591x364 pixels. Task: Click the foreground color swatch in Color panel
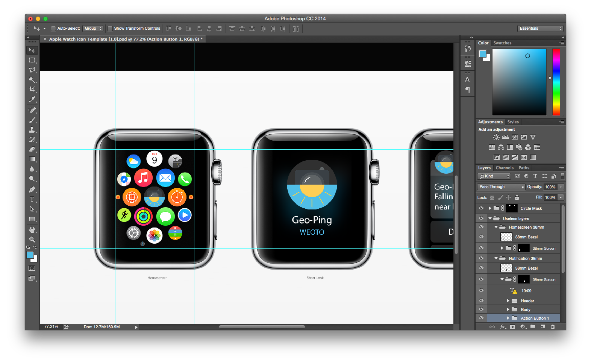tap(482, 54)
